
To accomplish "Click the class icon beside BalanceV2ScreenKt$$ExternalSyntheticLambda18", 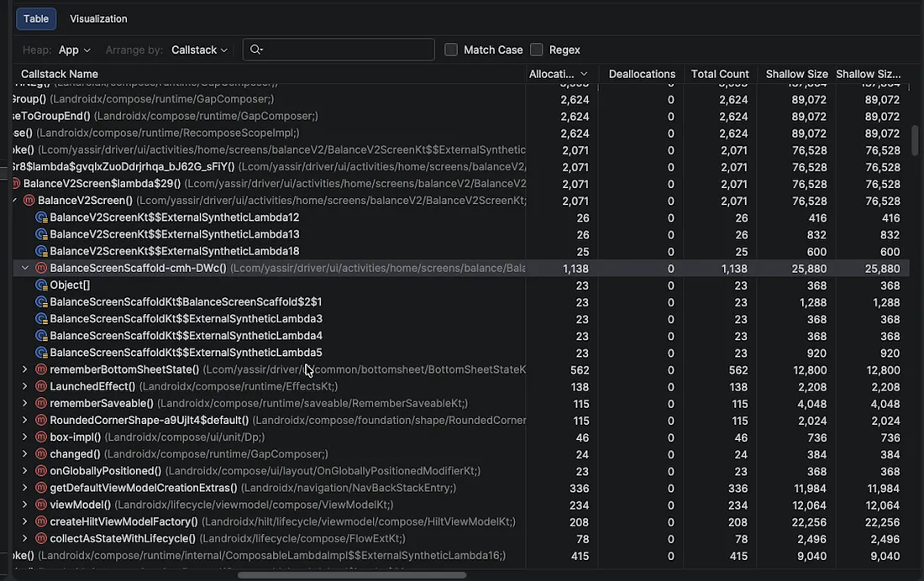I will pyautogui.click(x=41, y=252).
